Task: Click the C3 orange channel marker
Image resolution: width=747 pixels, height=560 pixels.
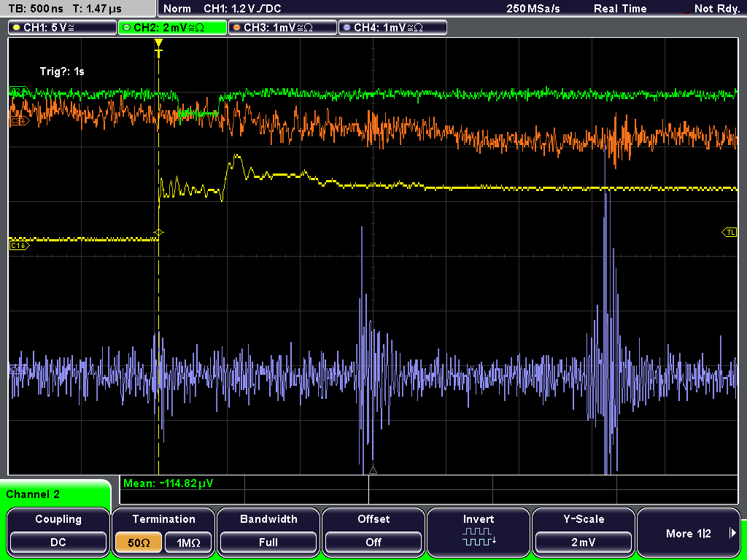Action: 19,121
